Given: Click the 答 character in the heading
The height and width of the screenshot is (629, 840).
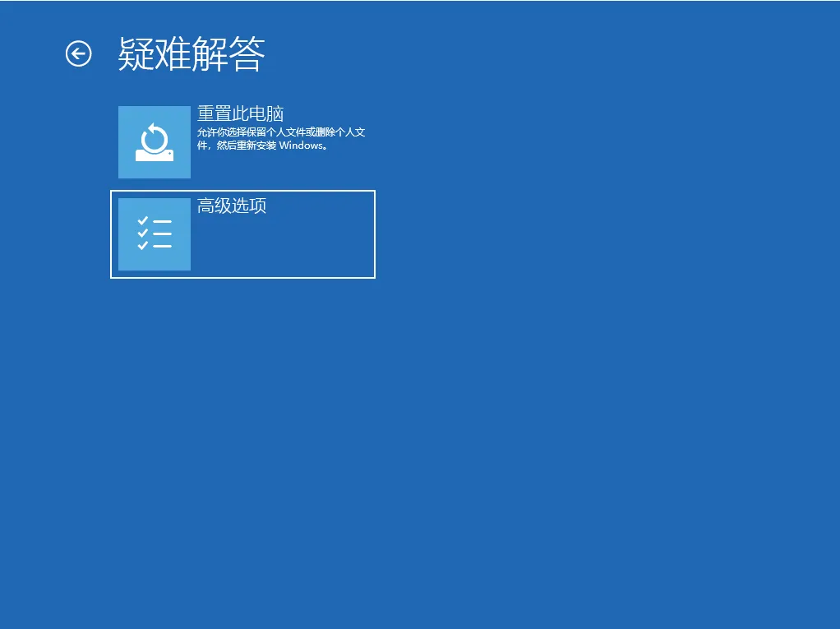Looking at the screenshot, I should (247, 54).
